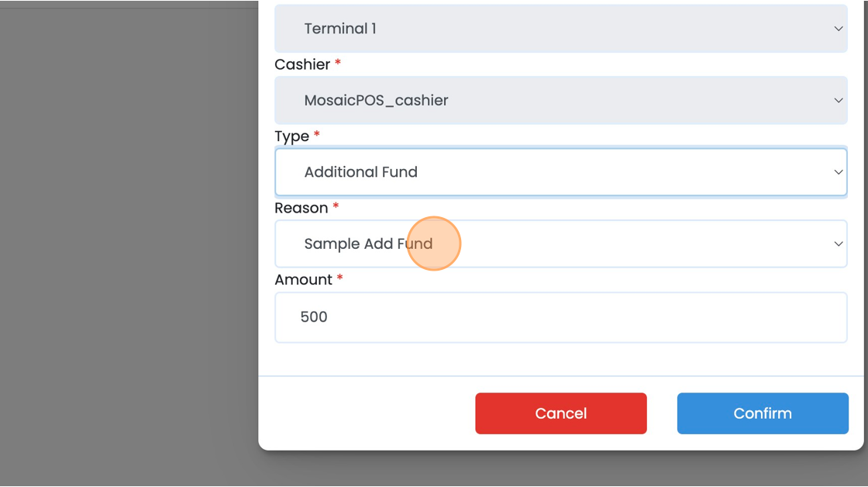Click the Cashier field label
This screenshot has height=487, width=868.
click(x=302, y=64)
